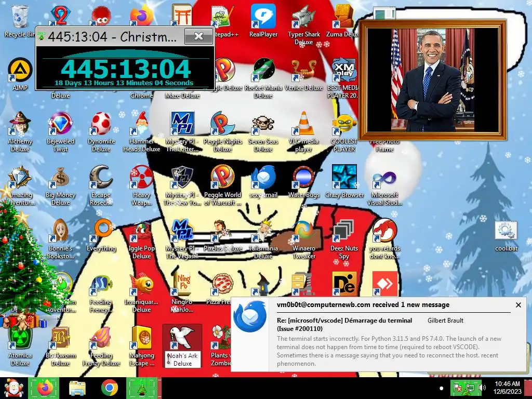Open Rocket Mania Deluxe
The image size is (532, 399).
[x=263, y=78]
